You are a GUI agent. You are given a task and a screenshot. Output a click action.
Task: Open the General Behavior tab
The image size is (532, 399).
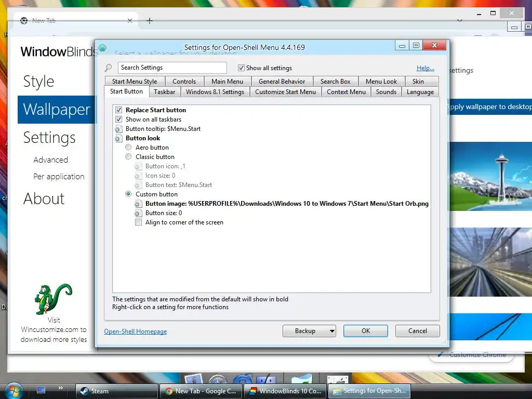282,82
